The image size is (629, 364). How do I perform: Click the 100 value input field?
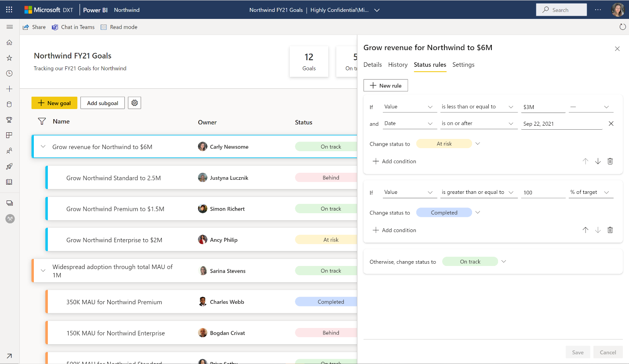[543, 193]
